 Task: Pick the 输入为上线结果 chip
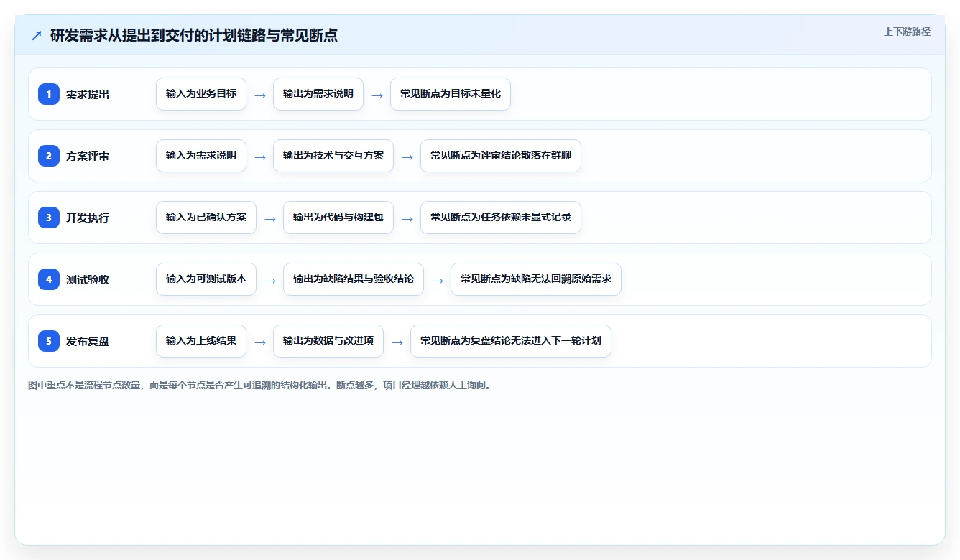point(201,341)
